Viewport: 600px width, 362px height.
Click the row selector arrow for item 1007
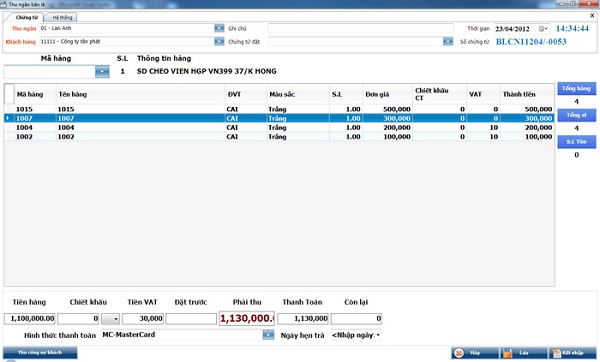coord(8,118)
